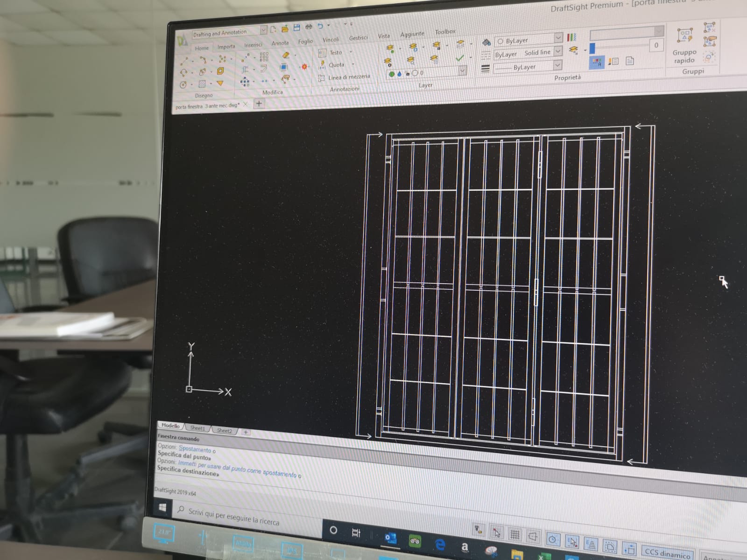
Task: Open the Drafting and Annotation workspace dropdown
Action: 263,30
